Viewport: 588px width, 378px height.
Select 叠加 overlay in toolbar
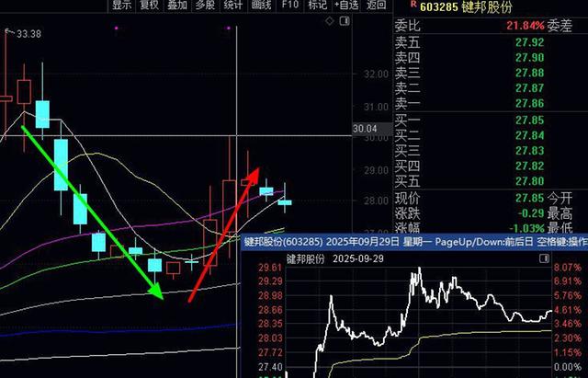tap(177, 5)
